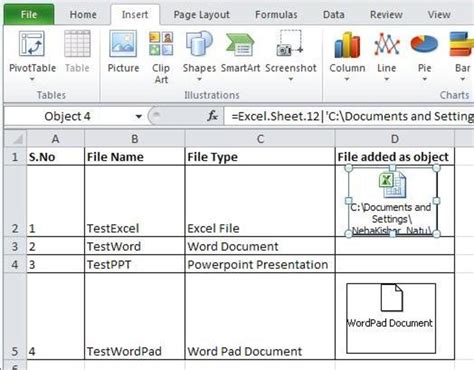Expand the Line chart dropdown arrow
This screenshot has height=370, width=474.
pyautogui.click(x=387, y=79)
